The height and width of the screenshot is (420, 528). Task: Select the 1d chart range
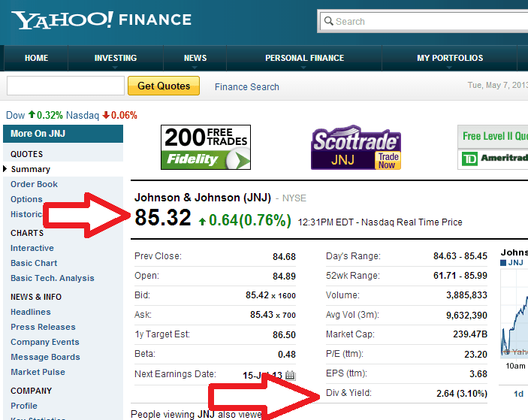pyautogui.click(x=518, y=394)
